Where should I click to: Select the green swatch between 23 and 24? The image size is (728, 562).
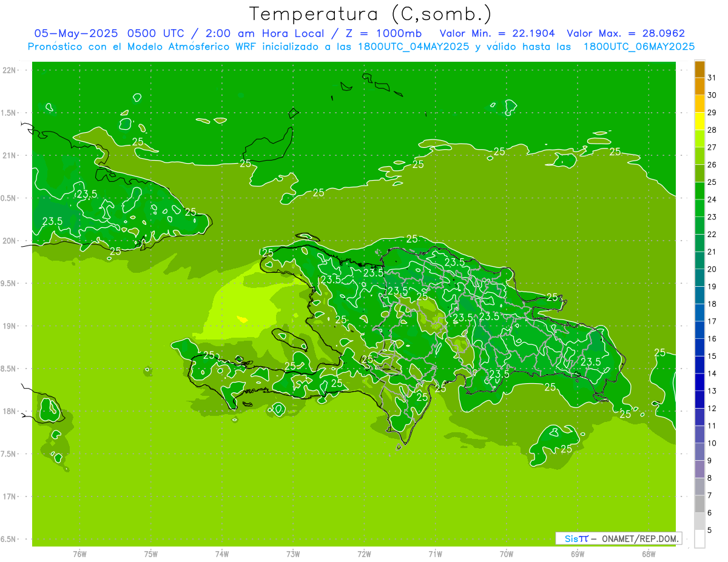tap(699, 208)
